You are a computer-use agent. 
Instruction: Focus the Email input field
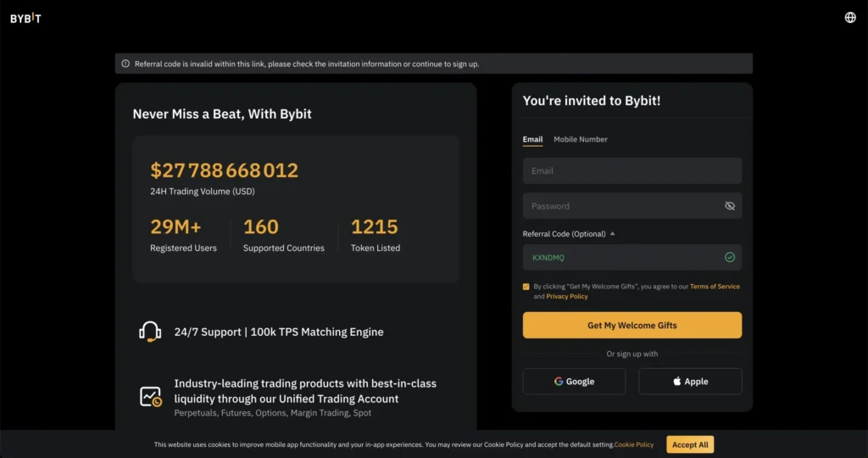(632, 170)
